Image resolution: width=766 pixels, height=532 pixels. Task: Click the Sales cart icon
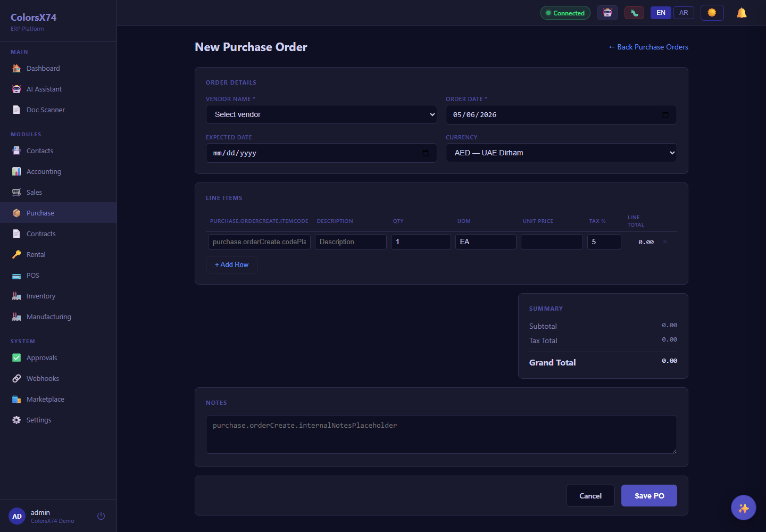point(16,193)
